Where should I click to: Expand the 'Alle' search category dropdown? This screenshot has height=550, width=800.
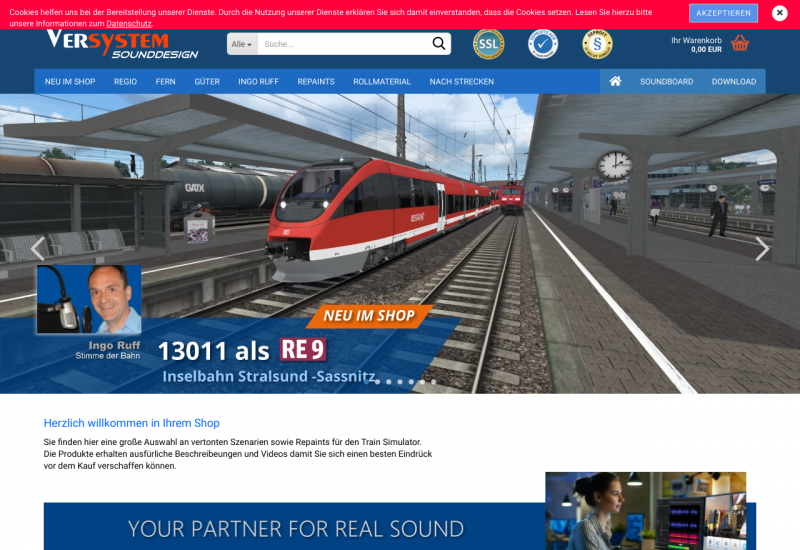[x=241, y=44]
